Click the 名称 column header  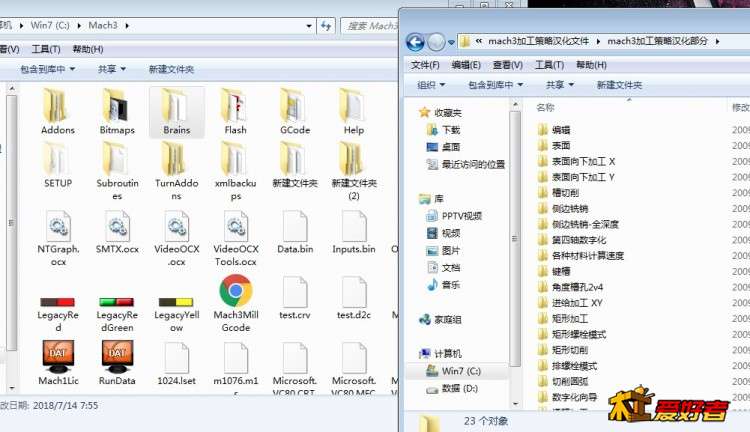point(545,108)
